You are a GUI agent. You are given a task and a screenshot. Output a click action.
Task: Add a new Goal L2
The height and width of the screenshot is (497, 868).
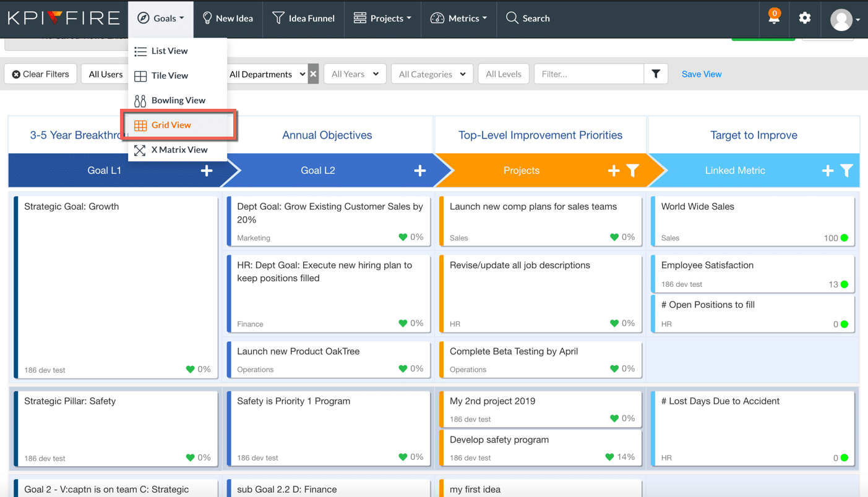(x=419, y=171)
